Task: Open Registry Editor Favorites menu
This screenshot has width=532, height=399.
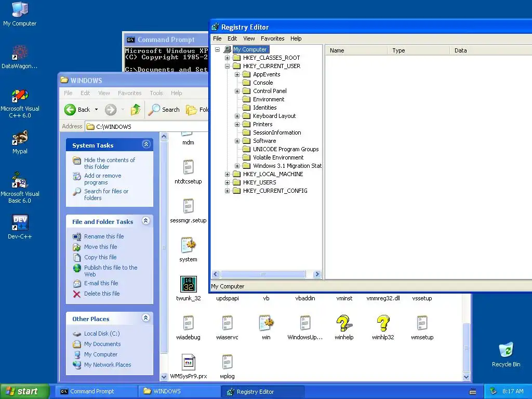Action: [272, 38]
